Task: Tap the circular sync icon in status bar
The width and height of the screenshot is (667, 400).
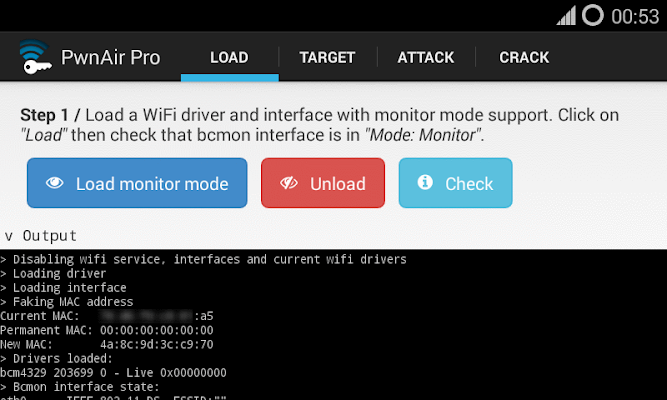Action: tap(593, 15)
